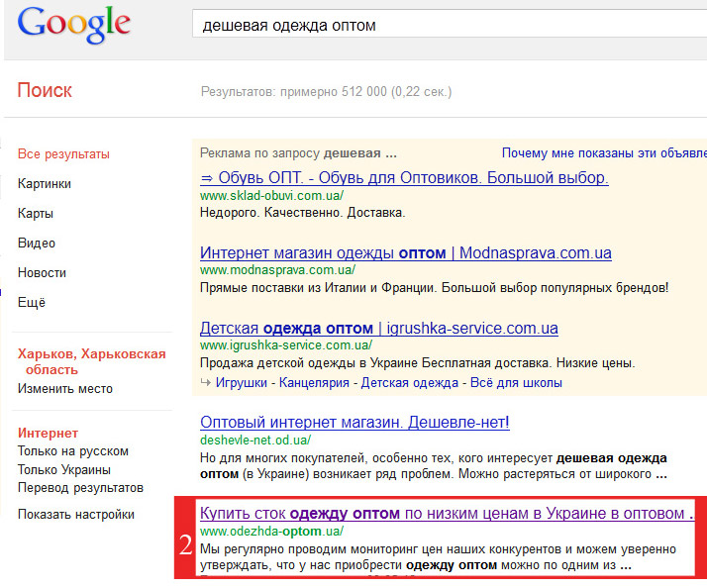Expand Показать настройки options
The width and height of the screenshot is (707, 588).
(75, 514)
